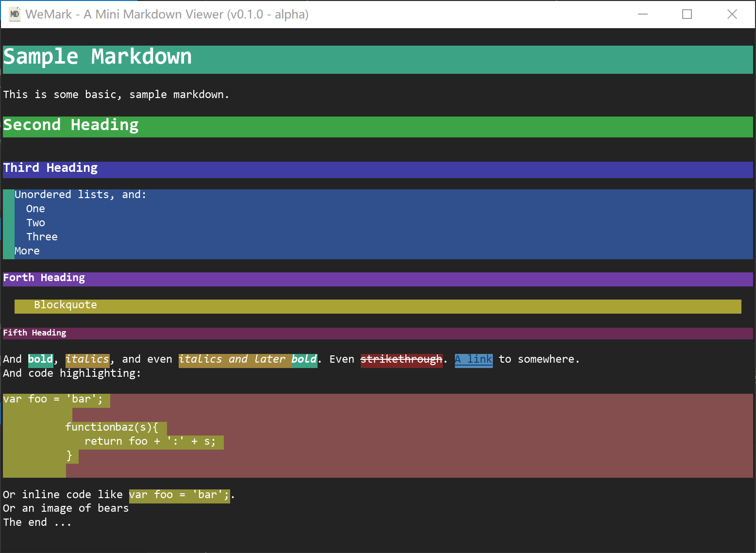Select list item 'One' in the unordered list

click(x=35, y=209)
